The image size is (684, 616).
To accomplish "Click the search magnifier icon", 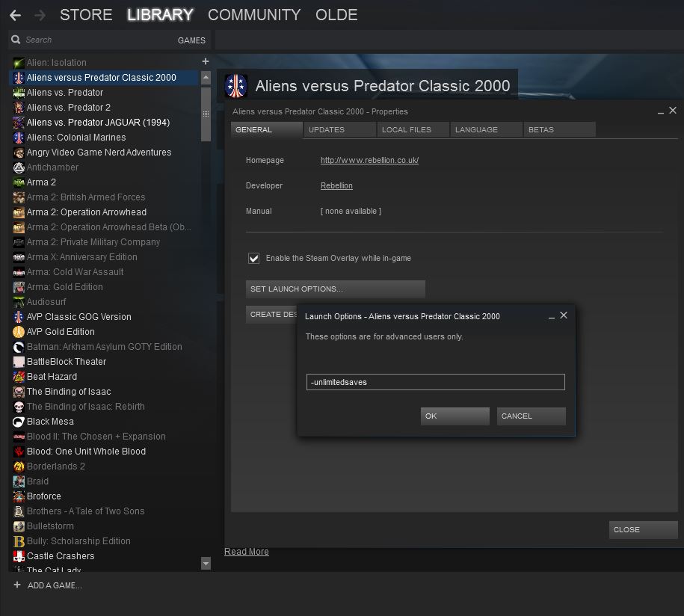I will [16, 40].
